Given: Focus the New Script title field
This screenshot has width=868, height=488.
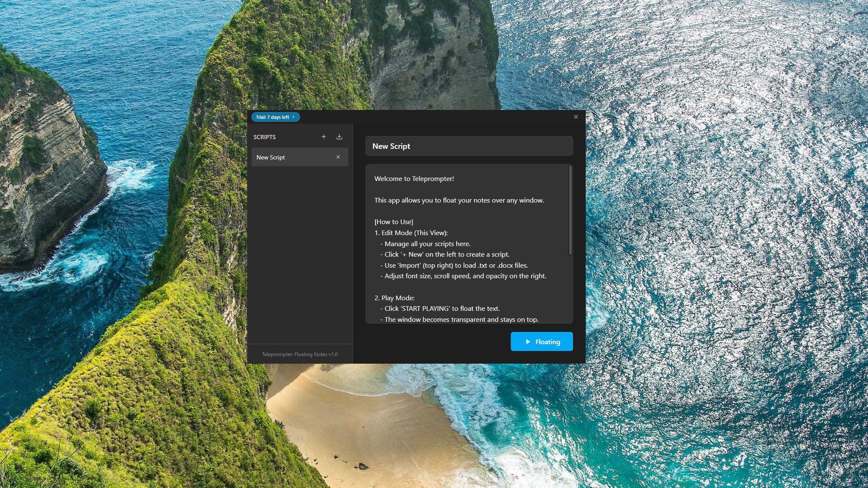Looking at the screenshot, I should coord(468,146).
